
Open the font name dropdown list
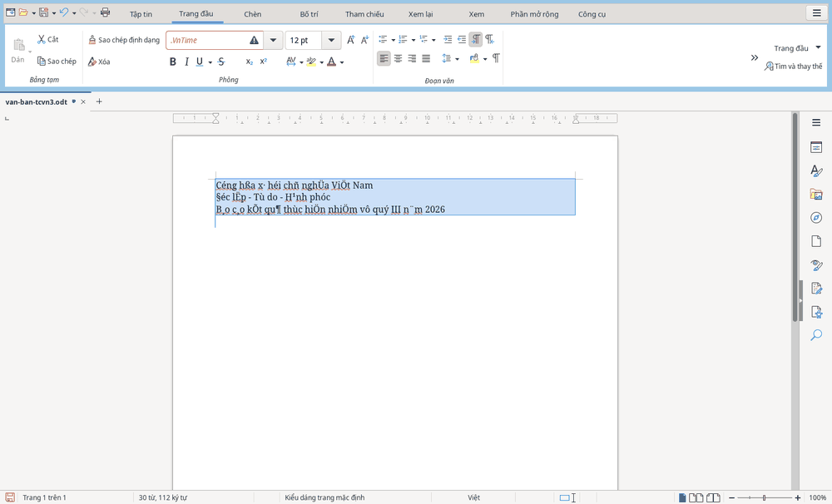(273, 40)
